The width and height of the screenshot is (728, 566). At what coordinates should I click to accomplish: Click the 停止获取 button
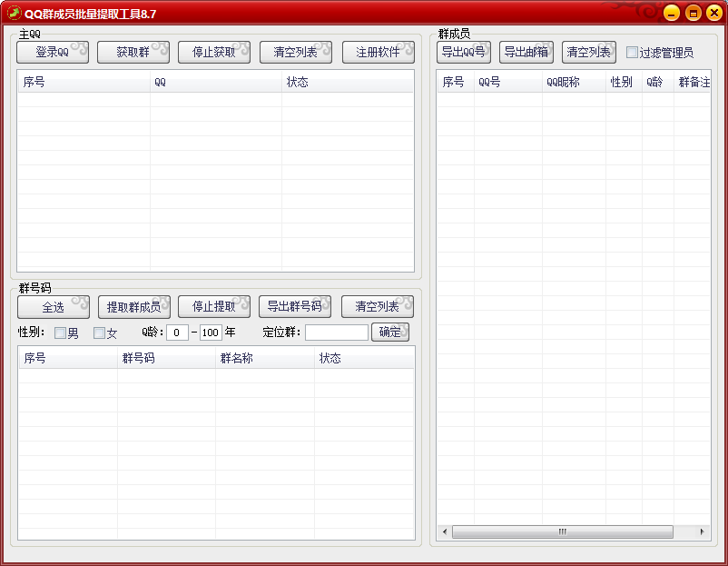[x=214, y=52]
